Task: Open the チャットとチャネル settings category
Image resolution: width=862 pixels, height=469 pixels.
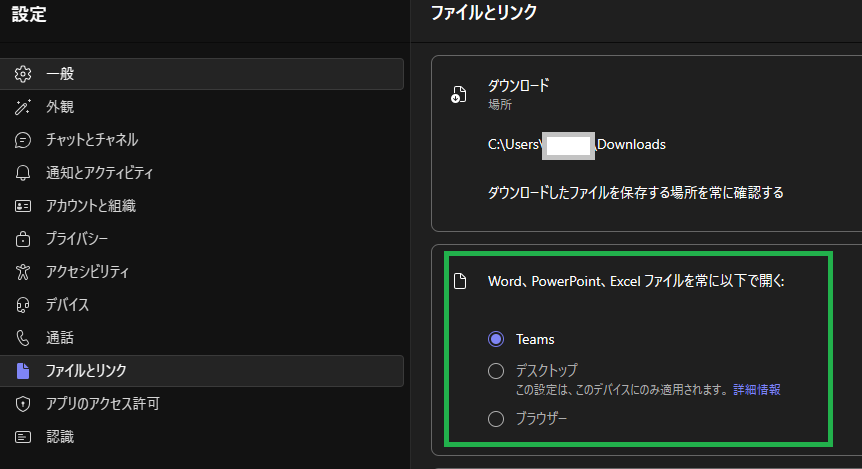Action: click(x=202, y=140)
